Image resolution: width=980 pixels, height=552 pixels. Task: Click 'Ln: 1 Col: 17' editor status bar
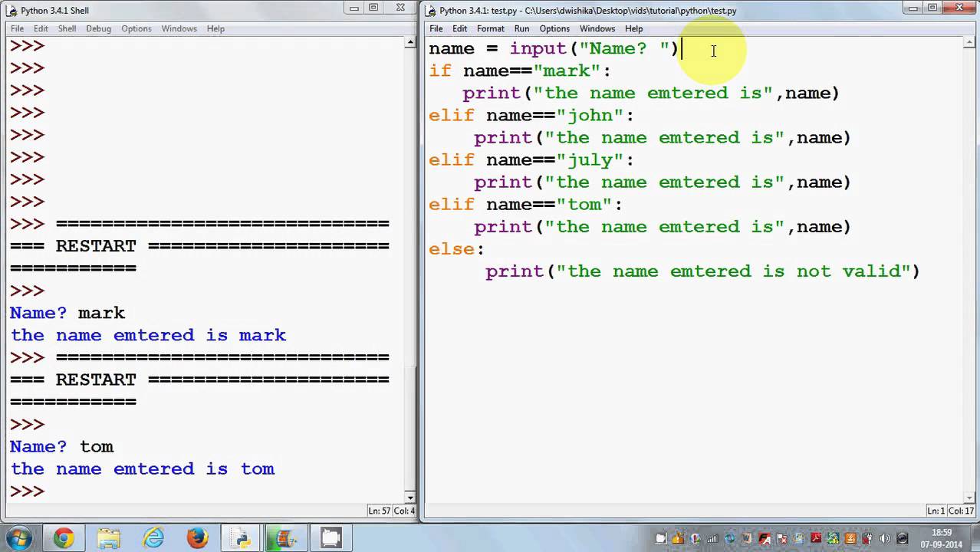click(x=950, y=511)
